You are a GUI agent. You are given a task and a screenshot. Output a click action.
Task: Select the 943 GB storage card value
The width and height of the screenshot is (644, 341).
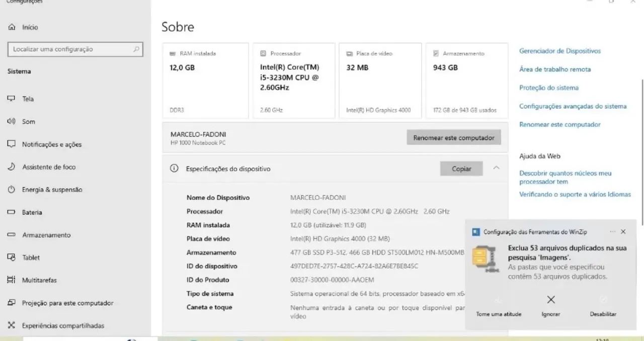tap(445, 67)
